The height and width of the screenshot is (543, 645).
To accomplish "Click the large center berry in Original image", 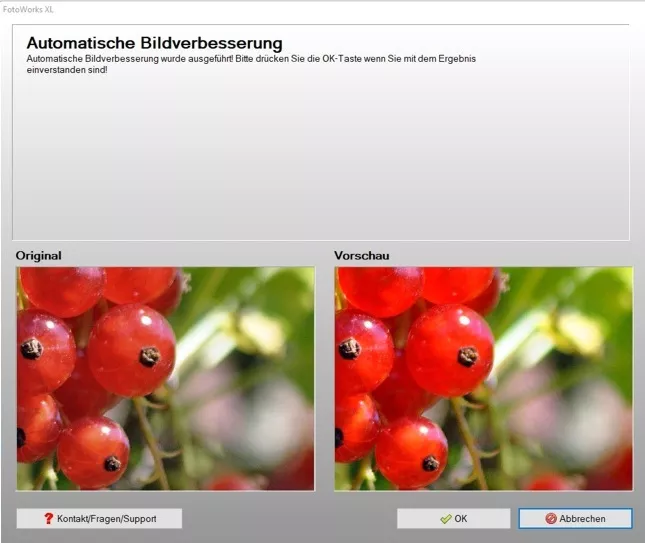I will click(x=132, y=350).
